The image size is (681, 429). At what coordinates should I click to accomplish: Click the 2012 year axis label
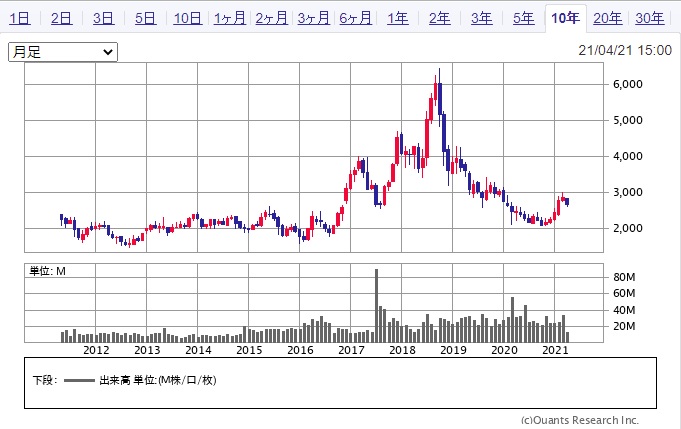(96, 350)
